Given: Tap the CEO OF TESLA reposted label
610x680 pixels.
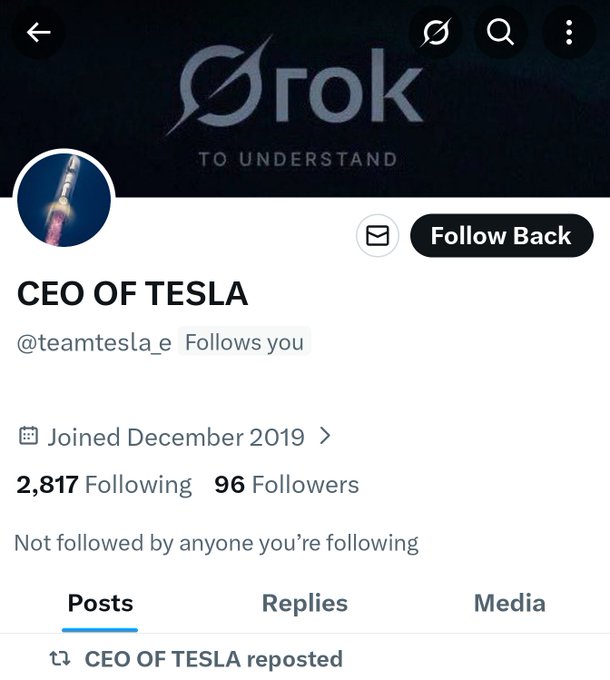Looking at the screenshot, I should (x=213, y=660).
